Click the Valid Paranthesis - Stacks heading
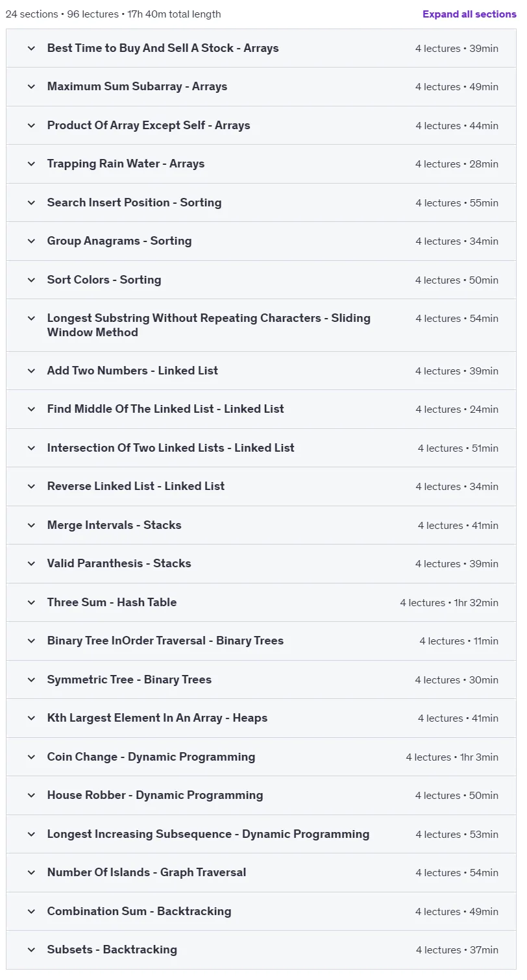 point(119,563)
